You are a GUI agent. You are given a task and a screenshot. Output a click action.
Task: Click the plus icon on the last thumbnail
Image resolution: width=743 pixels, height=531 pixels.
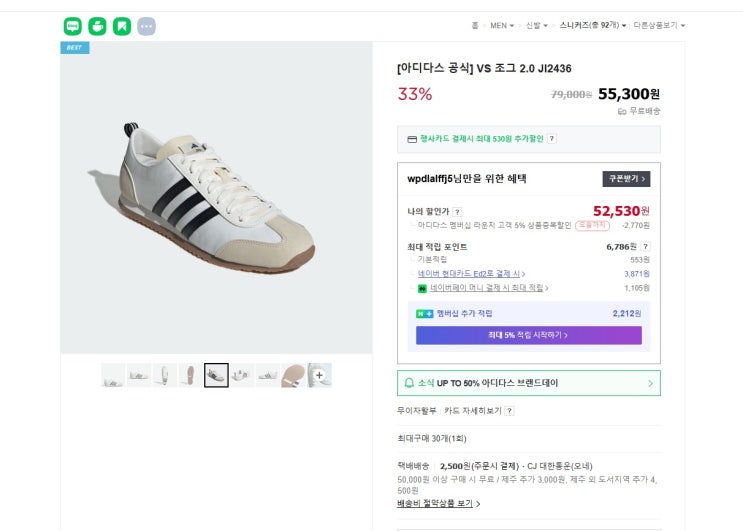point(320,375)
